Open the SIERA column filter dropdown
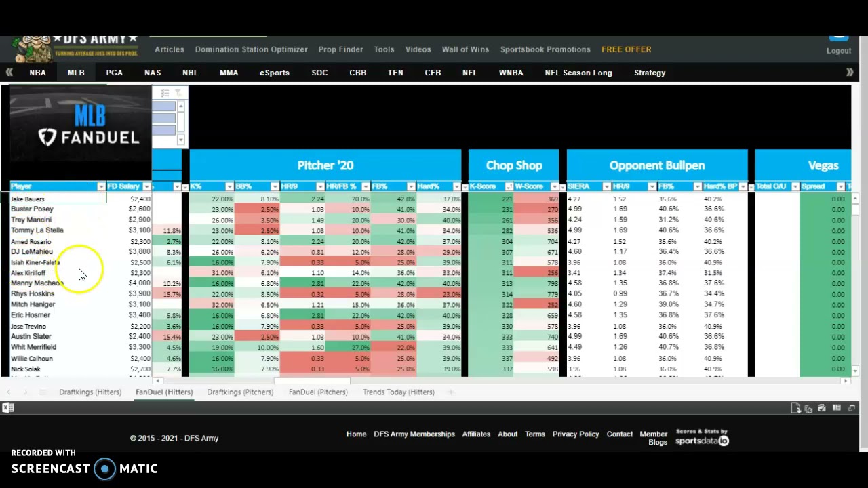 (606, 187)
